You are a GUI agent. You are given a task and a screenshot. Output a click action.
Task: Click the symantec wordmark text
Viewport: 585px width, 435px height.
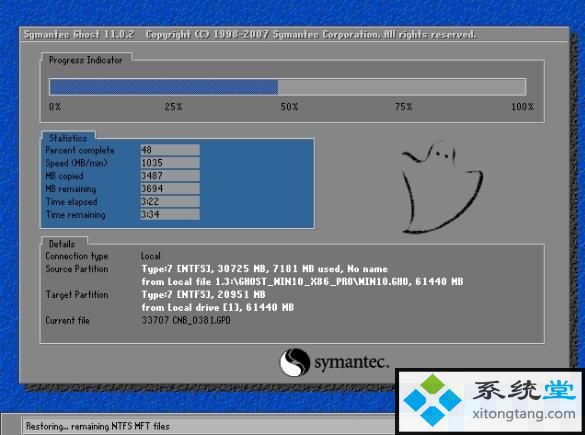[x=352, y=362]
